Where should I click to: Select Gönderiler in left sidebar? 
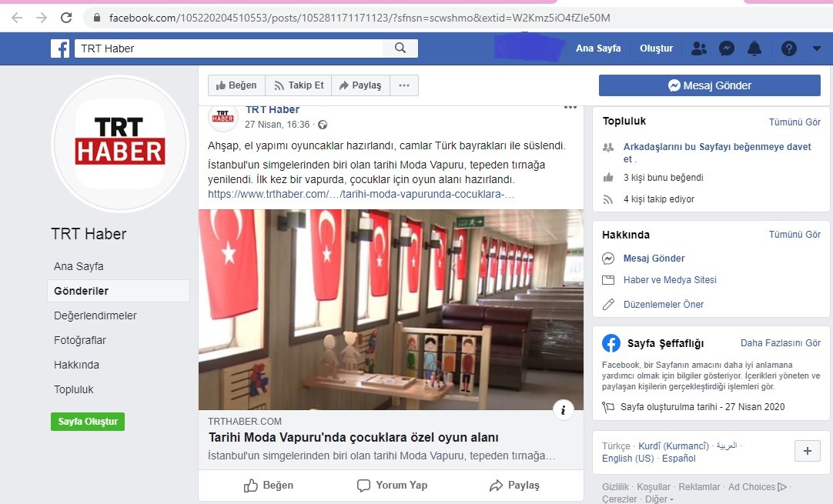tap(118, 291)
